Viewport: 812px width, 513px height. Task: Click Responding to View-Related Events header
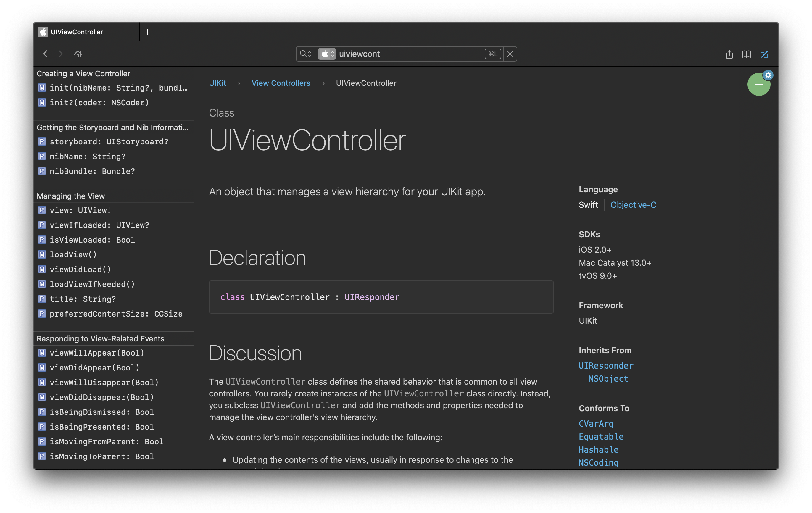coord(113,339)
